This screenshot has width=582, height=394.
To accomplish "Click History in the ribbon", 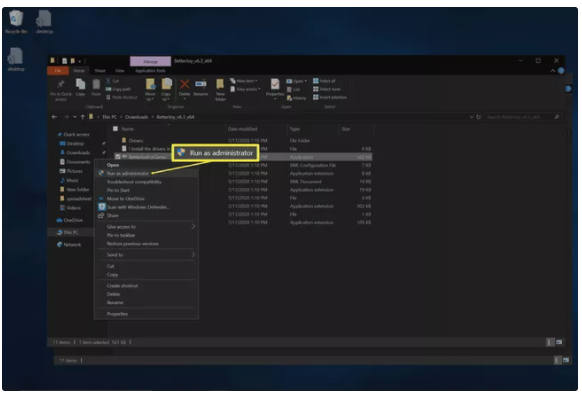I will pos(297,98).
